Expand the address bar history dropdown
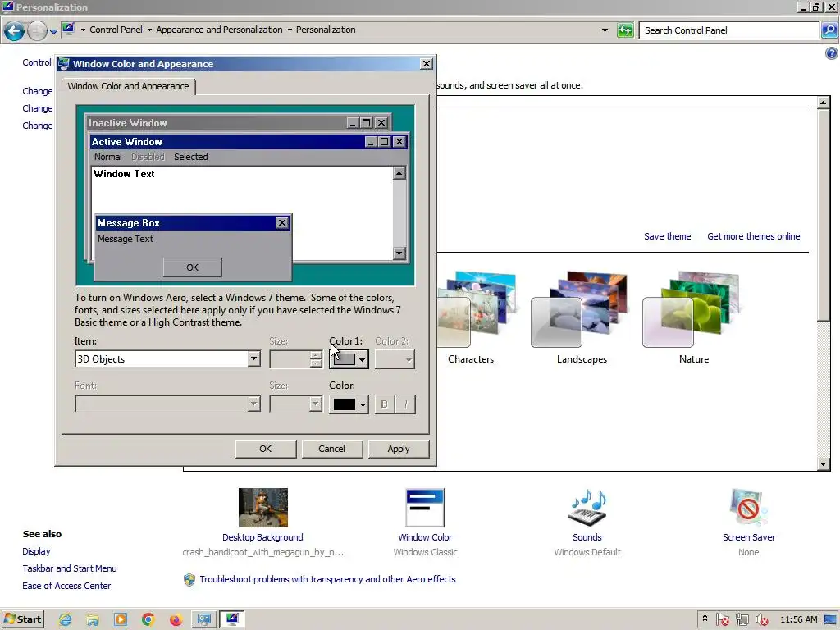The image size is (840, 630). 605,30
